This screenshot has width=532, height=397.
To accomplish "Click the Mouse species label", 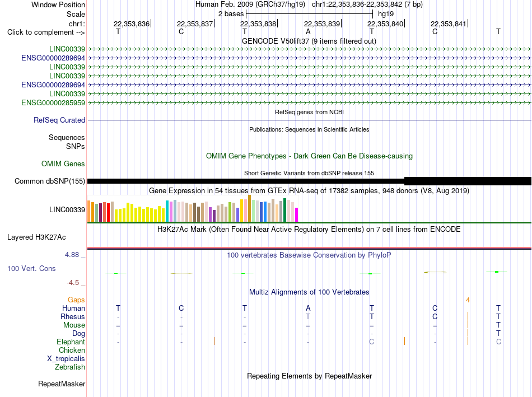I will click(x=74, y=325).
